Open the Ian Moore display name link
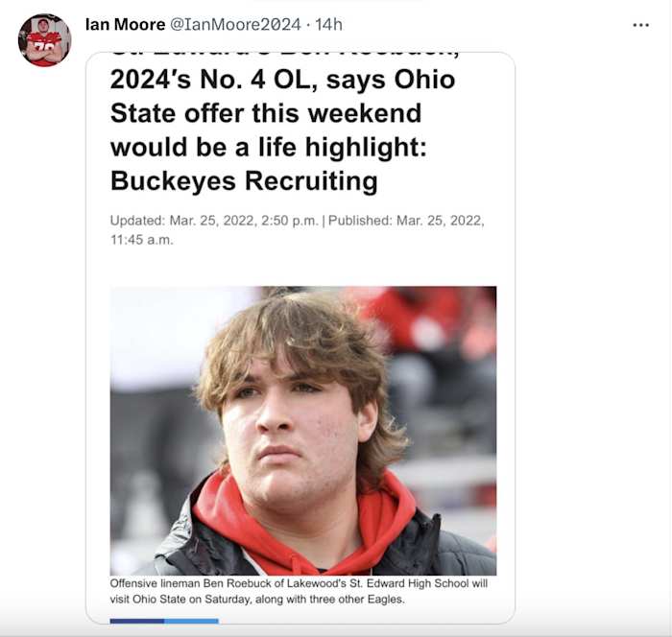 [x=125, y=24]
